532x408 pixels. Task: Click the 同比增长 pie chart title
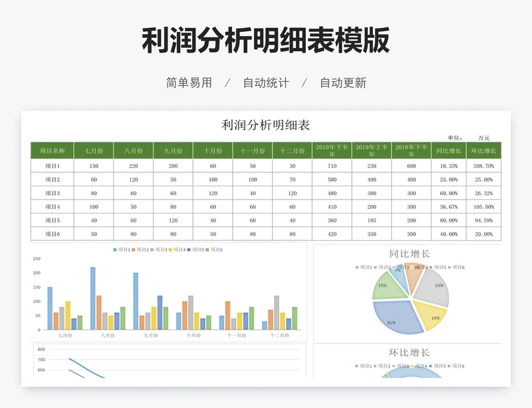coord(409,254)
